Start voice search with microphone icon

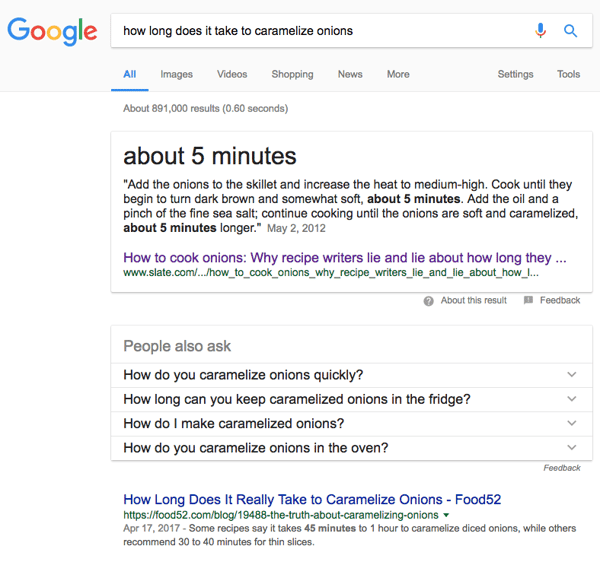pyautogui.click(x=541, y=31)
